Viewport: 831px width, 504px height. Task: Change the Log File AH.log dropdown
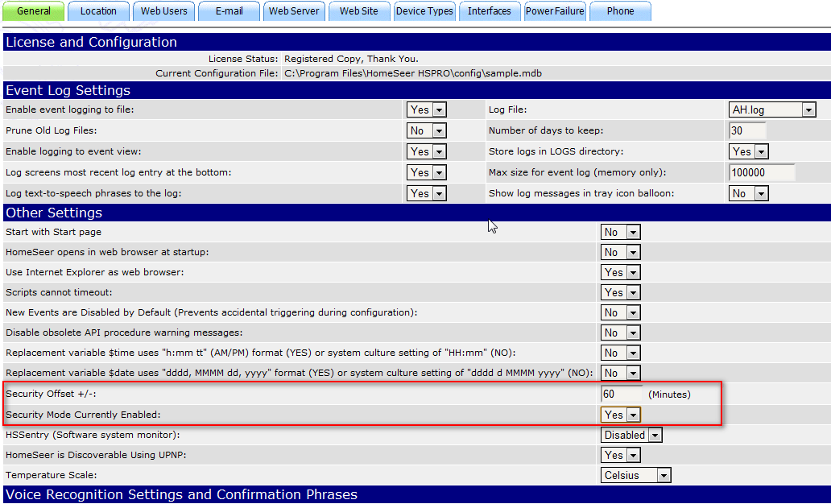click(x=772, y=109)
